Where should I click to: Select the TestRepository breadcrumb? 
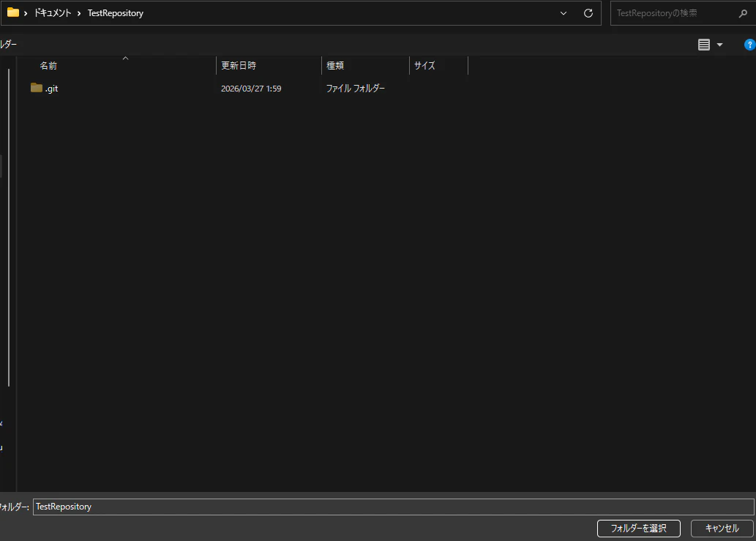click(115, 13)
